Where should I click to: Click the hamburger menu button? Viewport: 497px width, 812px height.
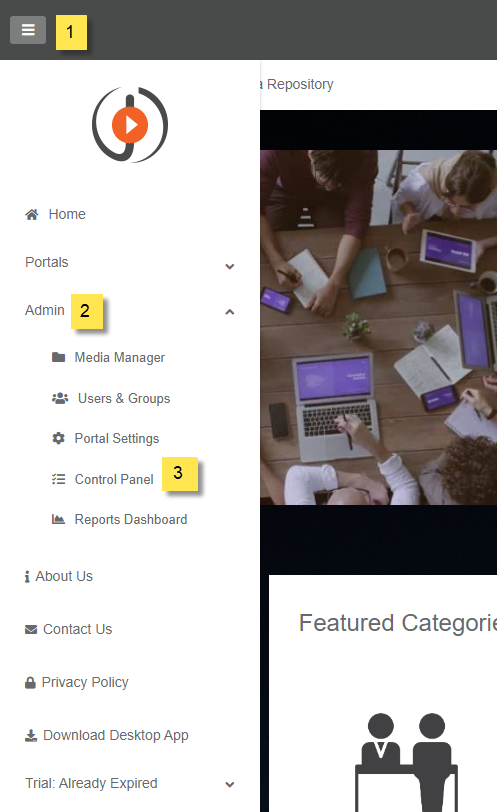[28, 30]
